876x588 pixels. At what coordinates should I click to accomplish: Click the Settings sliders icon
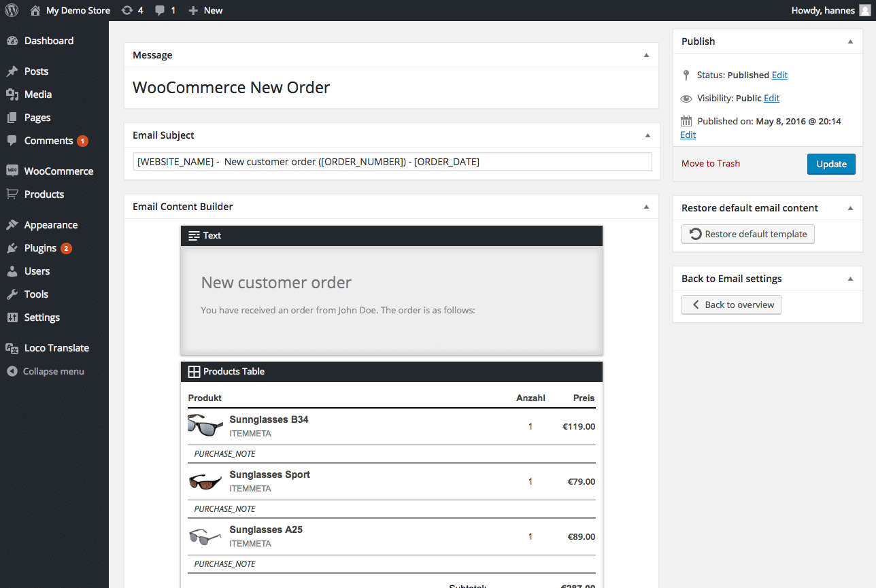click(12, 317)
